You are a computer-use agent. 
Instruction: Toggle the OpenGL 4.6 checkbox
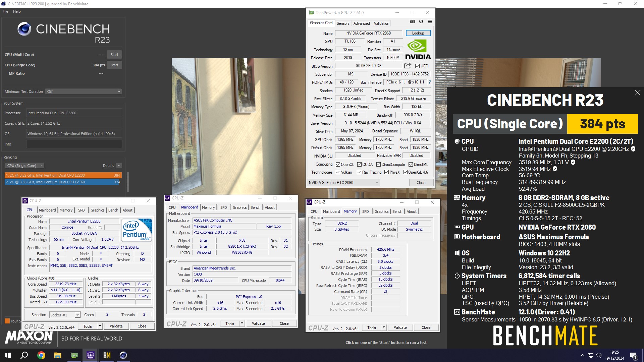tap(405, 172)
